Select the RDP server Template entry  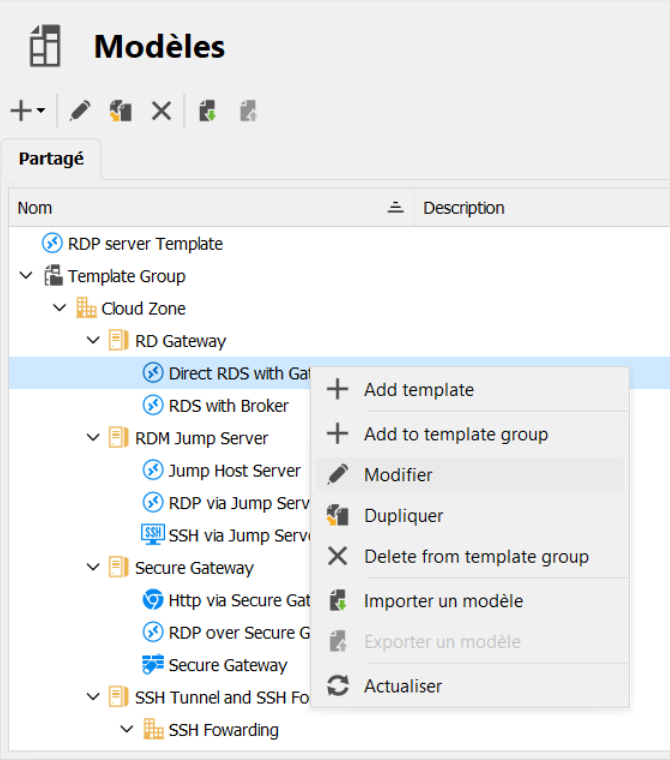point(145,243)
